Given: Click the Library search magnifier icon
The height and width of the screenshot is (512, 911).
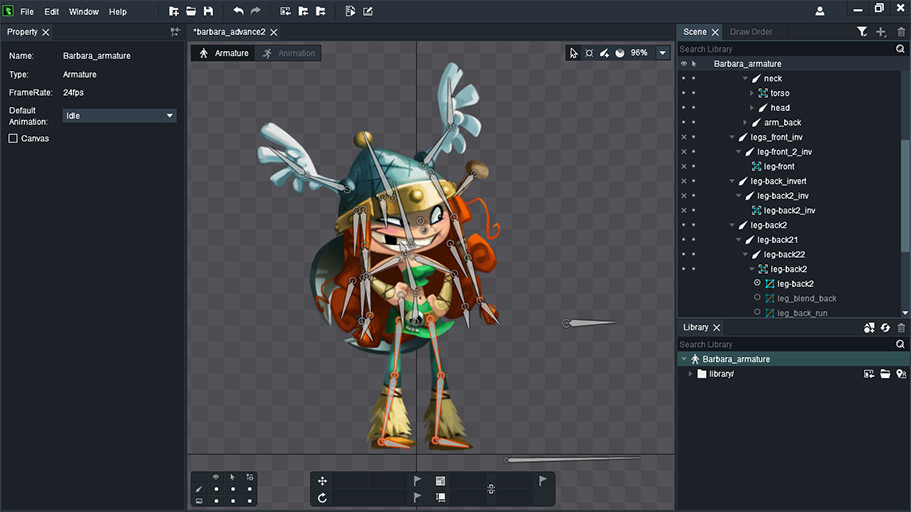Looking at the screenshot, I should 900,344.
